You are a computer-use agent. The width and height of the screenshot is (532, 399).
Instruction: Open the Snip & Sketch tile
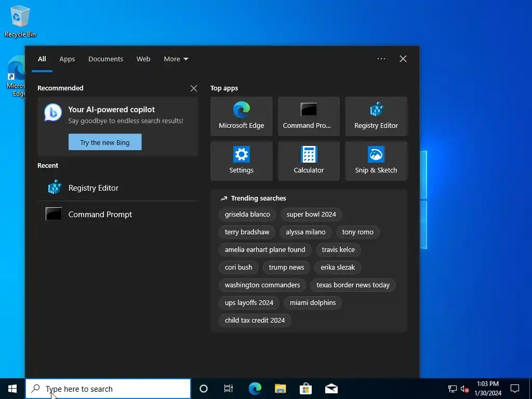point(376,161)
